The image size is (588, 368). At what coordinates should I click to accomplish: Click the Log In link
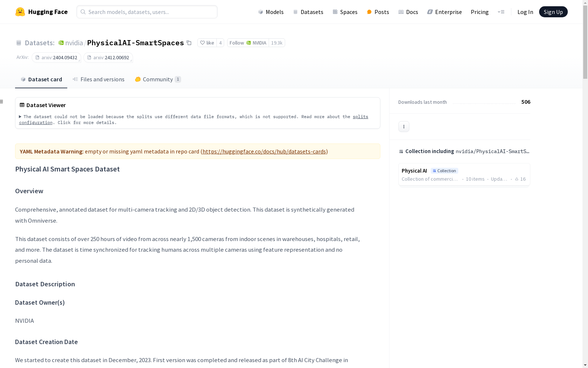(x=525, y=12)
